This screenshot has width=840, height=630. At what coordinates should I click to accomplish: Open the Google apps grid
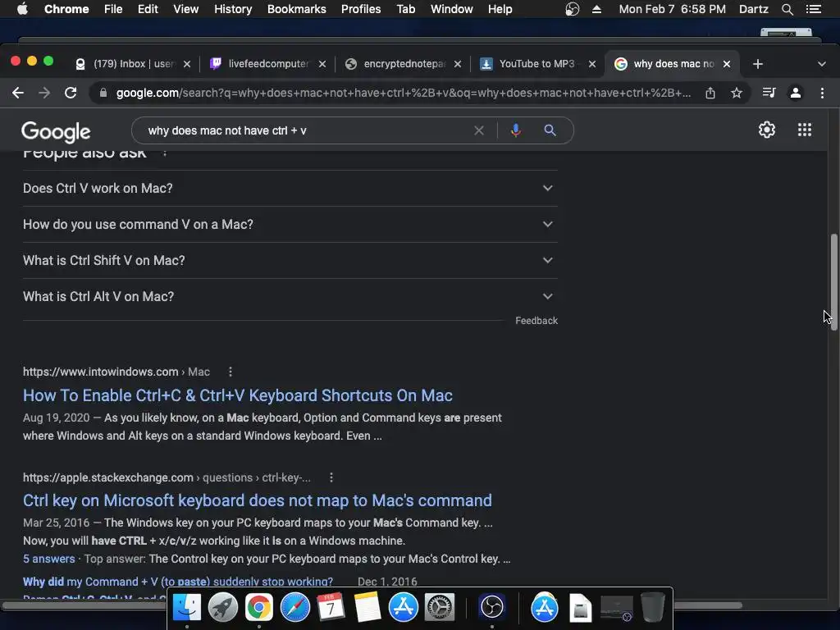pos(805,130)
